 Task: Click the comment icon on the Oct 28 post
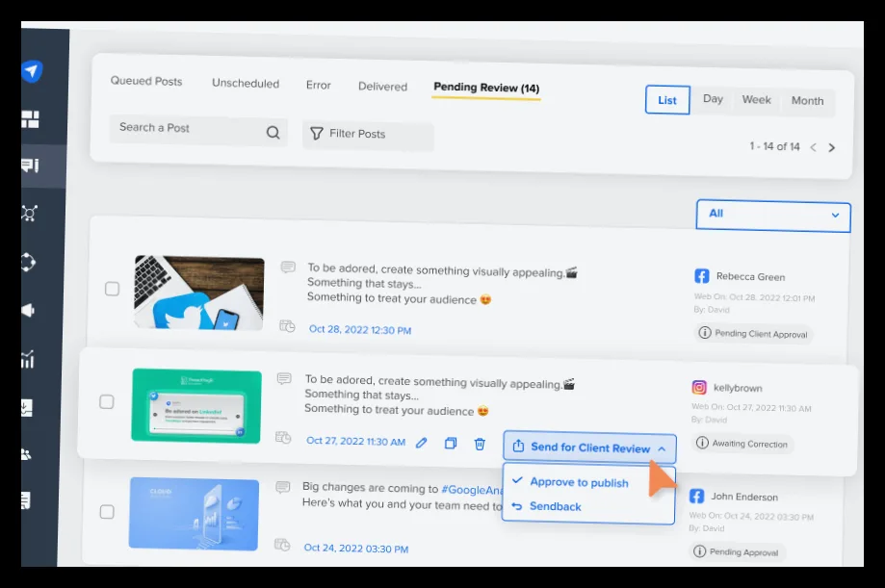click(x=288, y=267)
